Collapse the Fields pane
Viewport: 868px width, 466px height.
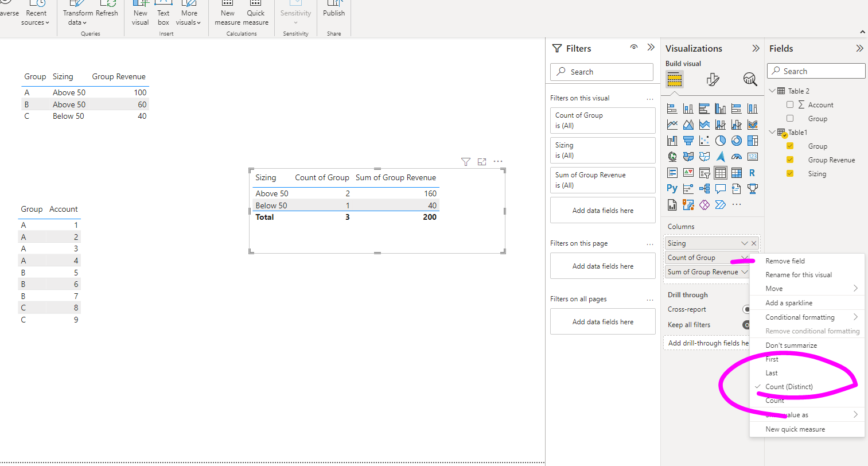click(x=859, y=48)
